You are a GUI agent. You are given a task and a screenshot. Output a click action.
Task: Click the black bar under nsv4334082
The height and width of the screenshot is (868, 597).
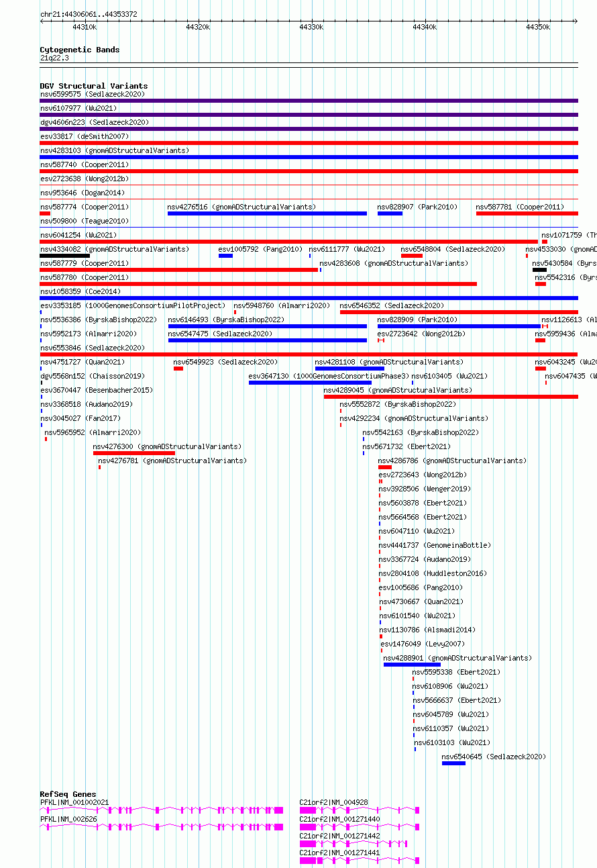[x=65, y=256]
